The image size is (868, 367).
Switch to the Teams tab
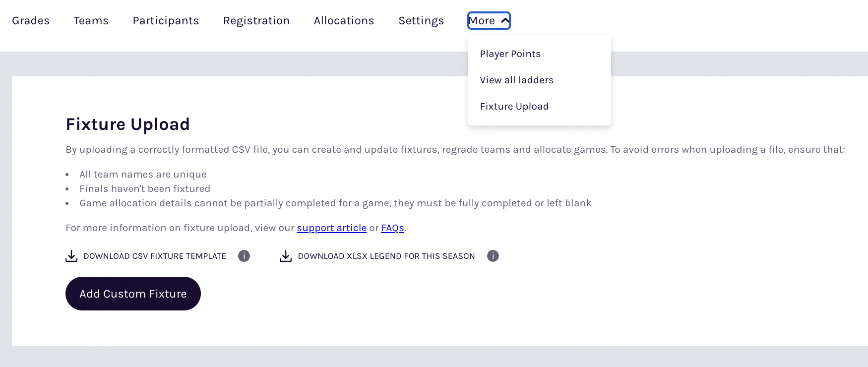point(91,21)
